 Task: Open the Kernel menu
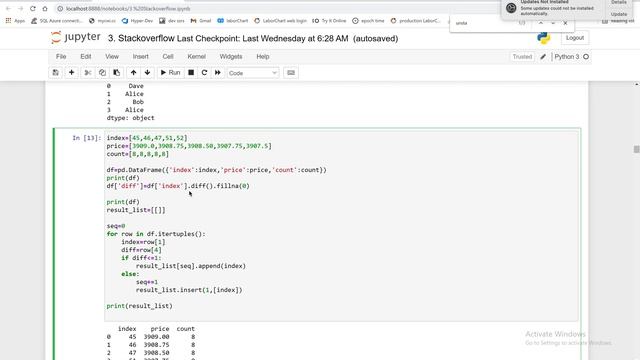tap(196, 57)
